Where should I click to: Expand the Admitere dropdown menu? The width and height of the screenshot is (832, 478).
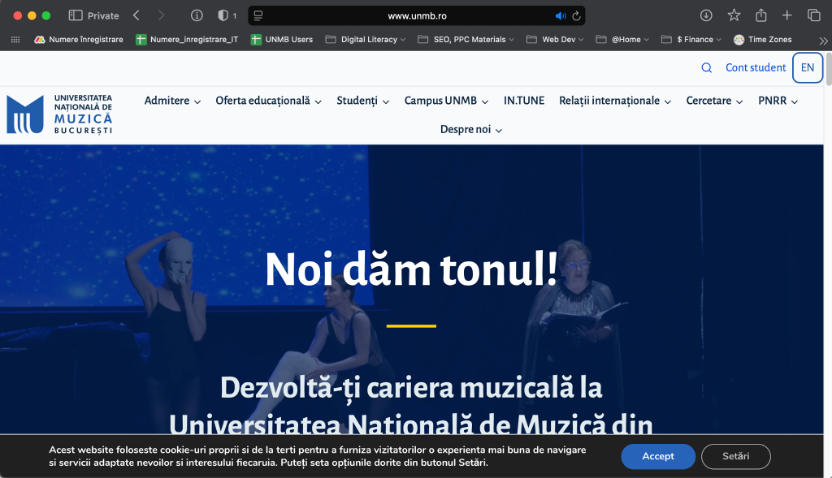pos(172,101)
